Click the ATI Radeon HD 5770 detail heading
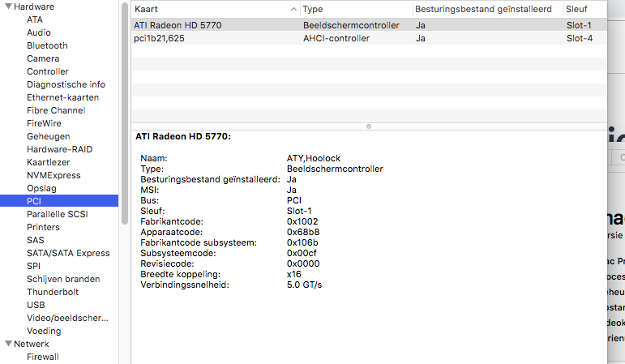This screenshot has height=364, width=625. [183, 136]
